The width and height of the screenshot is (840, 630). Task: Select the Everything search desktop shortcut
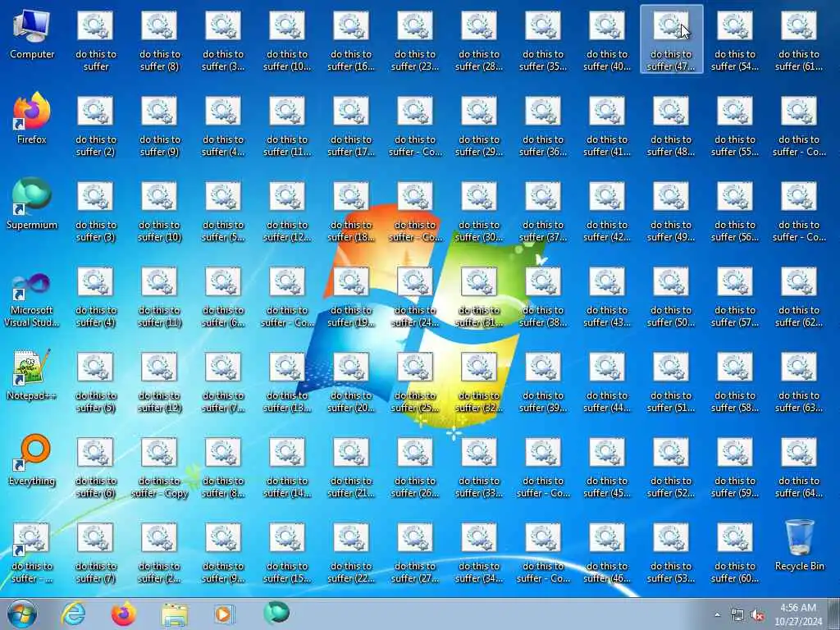click(x=32, y=461)
